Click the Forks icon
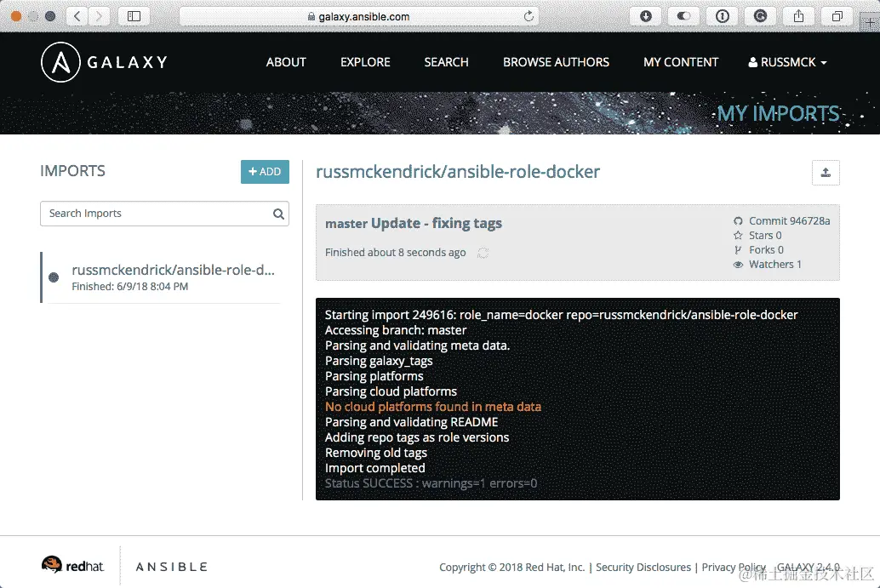The image size is (880, 588). coord(738,250)
